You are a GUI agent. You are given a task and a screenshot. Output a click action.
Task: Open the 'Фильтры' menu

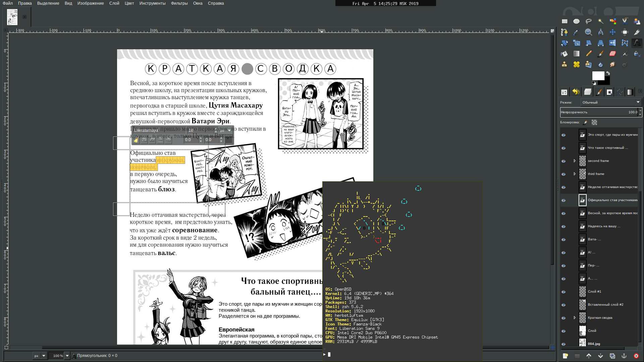click(179, 3)
